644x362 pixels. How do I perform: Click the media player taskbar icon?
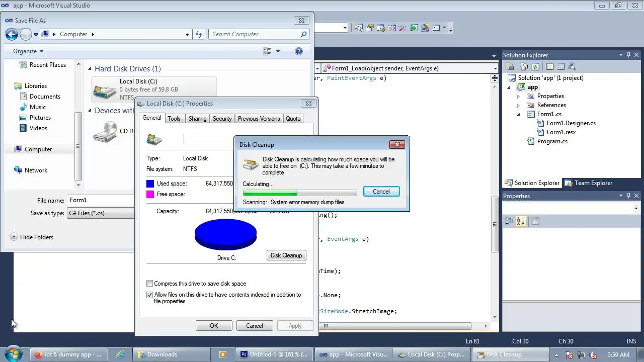(222, 354)
